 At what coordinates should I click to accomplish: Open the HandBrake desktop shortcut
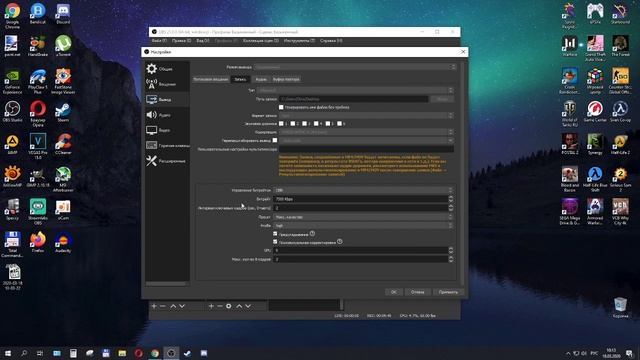click(x=38, y=46)
